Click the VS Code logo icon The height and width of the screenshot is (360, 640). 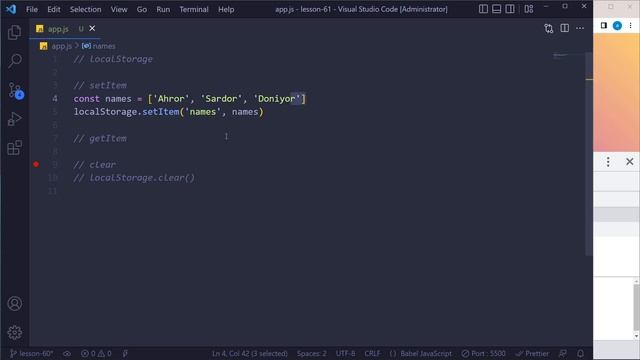[x=11, y=9]
